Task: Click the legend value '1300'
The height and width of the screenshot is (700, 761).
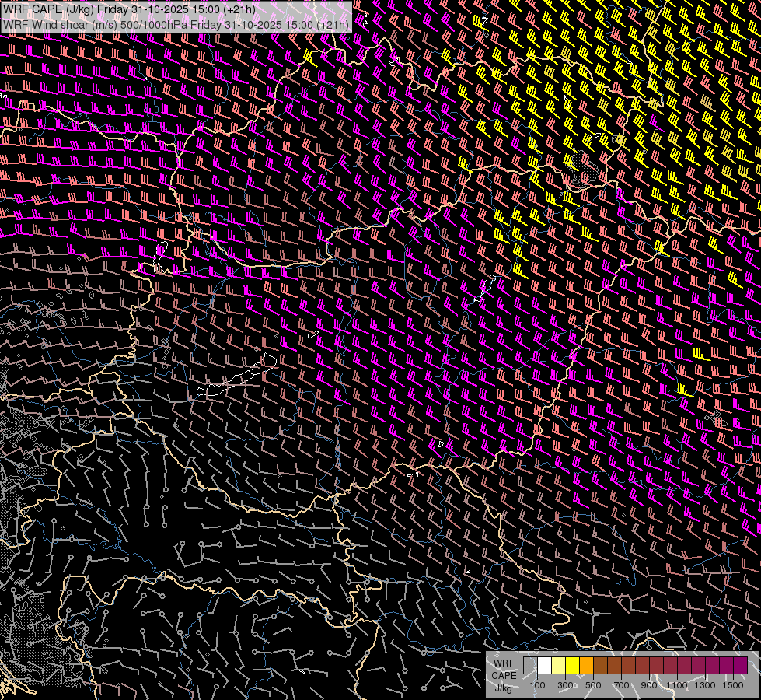Action: [x=705, y=685]
